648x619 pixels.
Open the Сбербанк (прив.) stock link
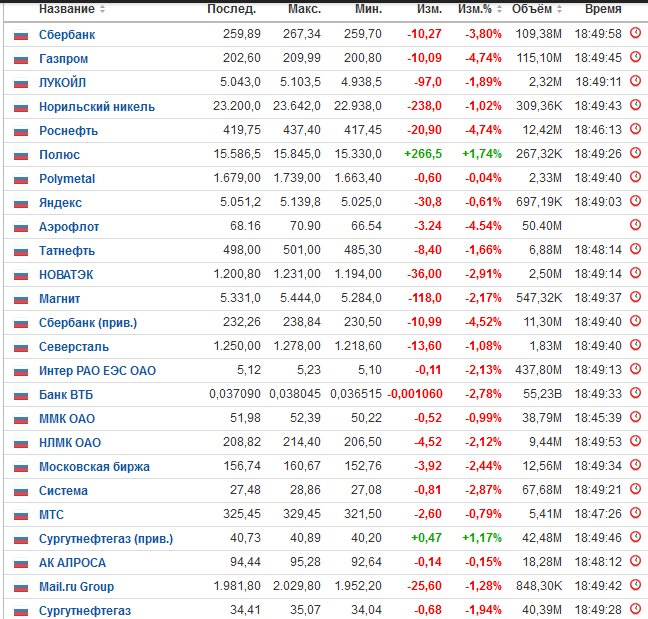tap(88, 322)
